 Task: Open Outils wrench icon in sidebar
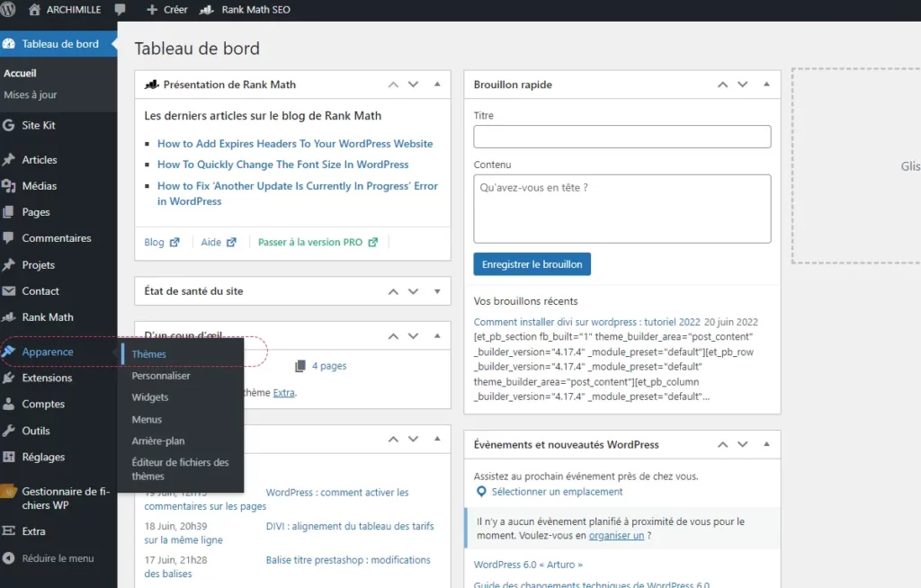[9, 431]
